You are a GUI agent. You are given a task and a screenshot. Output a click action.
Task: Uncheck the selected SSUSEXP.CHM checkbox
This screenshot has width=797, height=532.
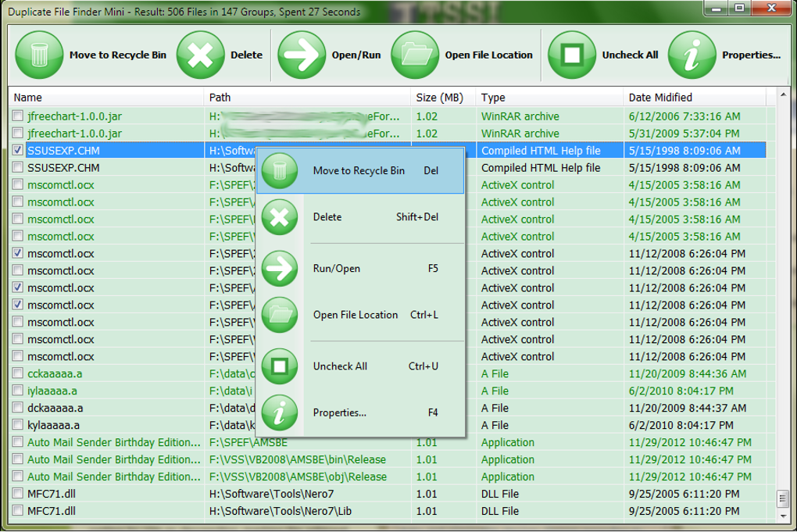(x=18, y=150)
